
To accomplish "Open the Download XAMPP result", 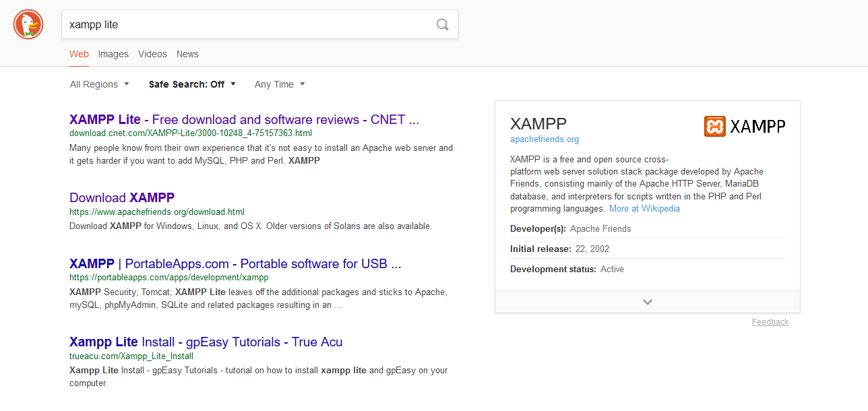I will 122,197.
